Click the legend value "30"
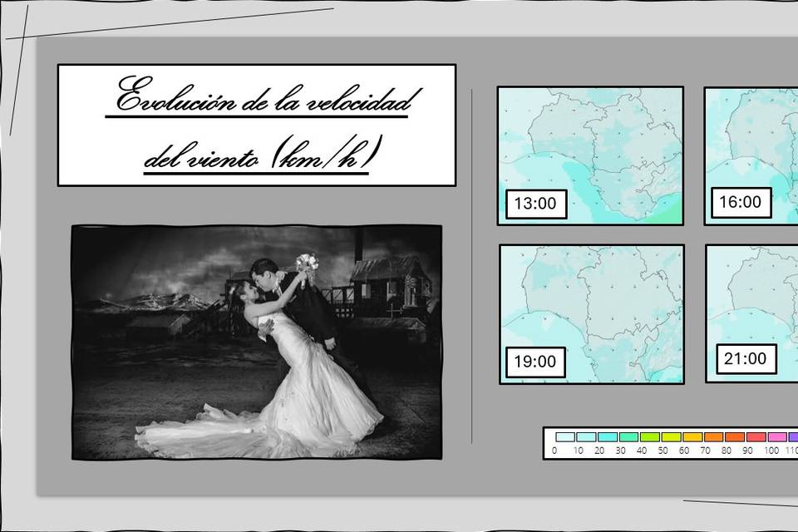The height and width of the screenshot is (532, 798). click(x=620, y=451)
